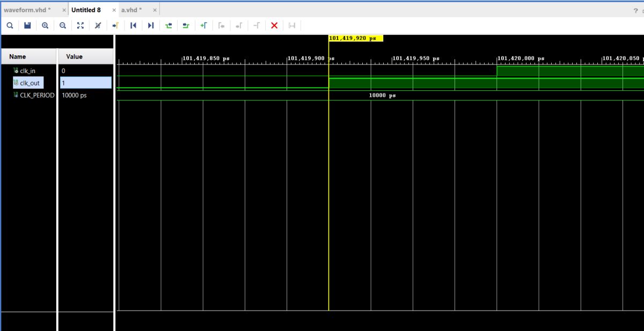Go to previous transition
Viewport: 644px width, 331px height.
[x=169, y=25]
